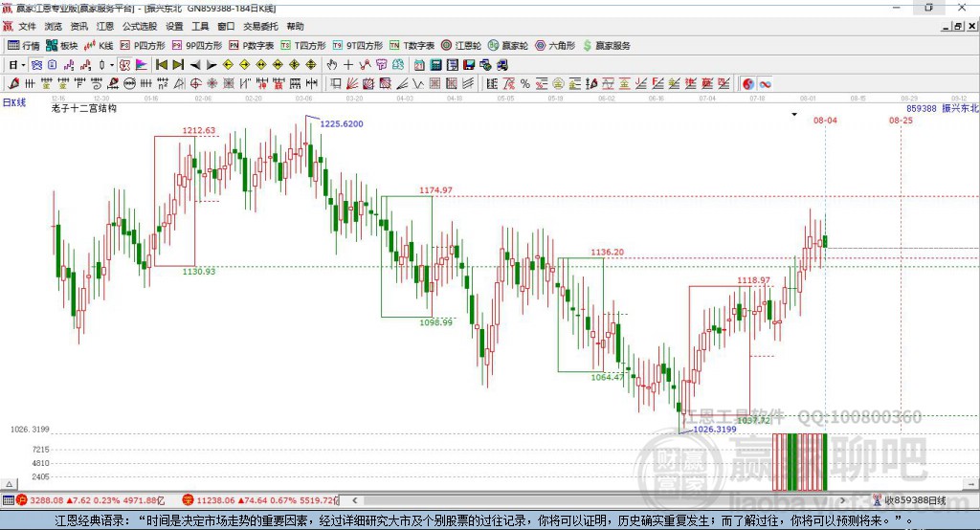
Task: Open the 公式选股 menu
Action: tap(140, 26)
